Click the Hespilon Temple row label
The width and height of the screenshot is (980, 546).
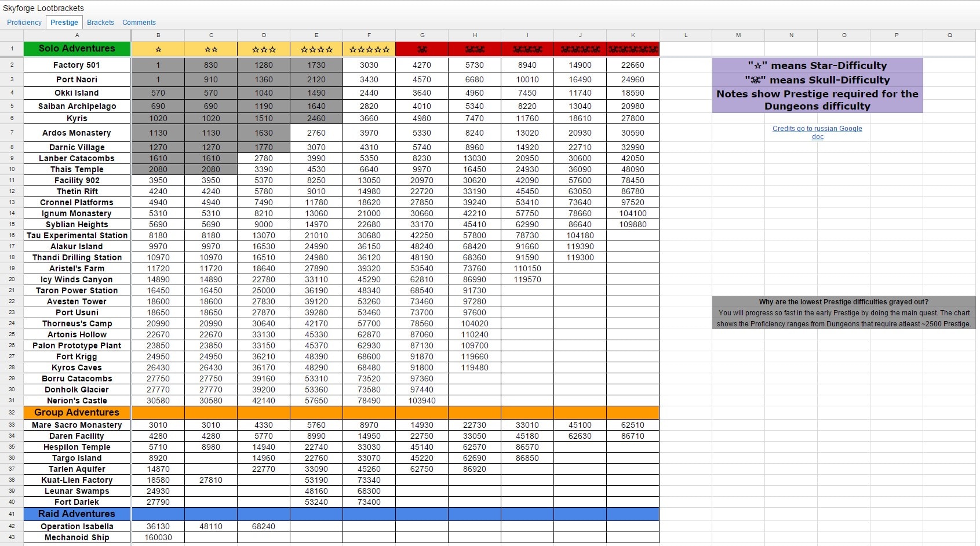77,447
